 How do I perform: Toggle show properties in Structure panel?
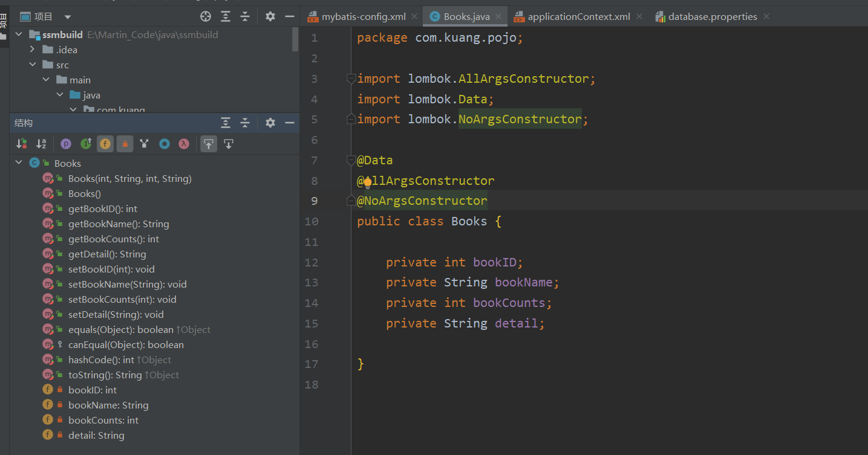67,144
